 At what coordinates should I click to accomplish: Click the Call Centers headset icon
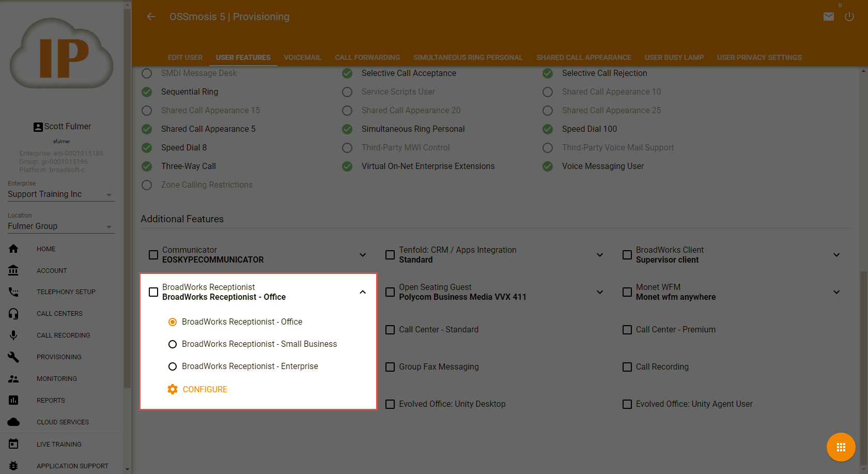[x=14, y=314]
